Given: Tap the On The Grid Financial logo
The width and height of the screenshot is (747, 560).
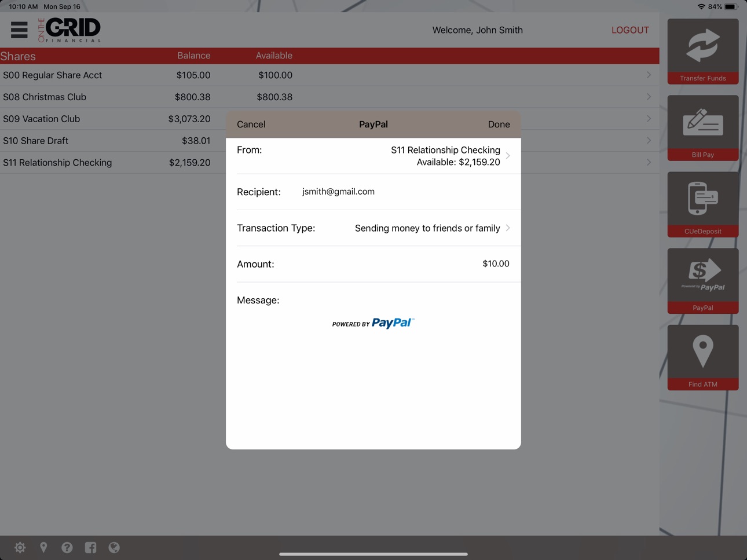Looking at the screenshot, I should tap(69, 30).
